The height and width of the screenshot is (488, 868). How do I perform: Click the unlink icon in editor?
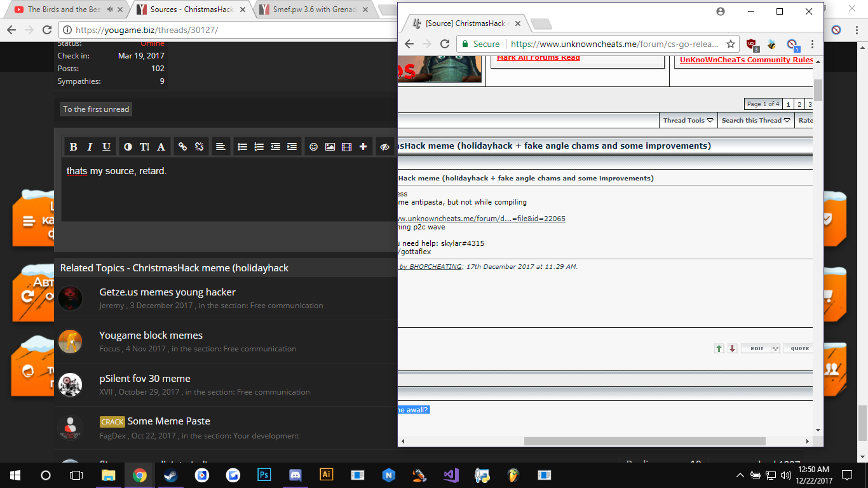[199, 147]
